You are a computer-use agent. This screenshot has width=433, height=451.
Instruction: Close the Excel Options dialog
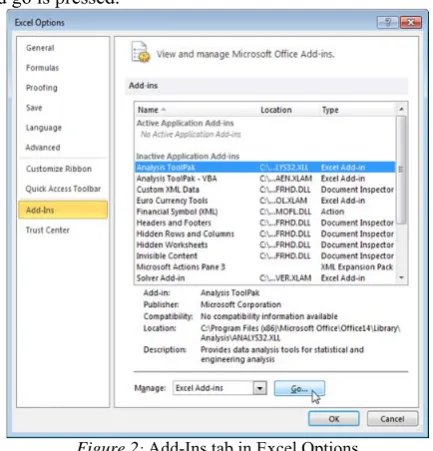(411, 22)
